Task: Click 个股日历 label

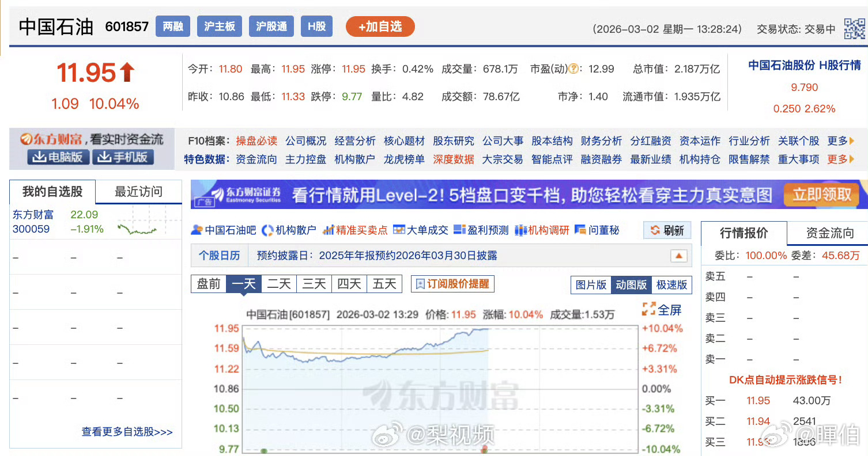Action: 219,256
